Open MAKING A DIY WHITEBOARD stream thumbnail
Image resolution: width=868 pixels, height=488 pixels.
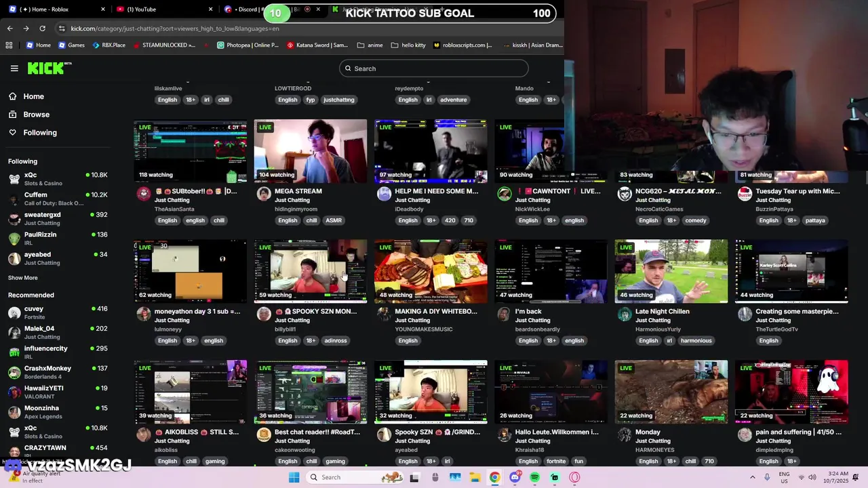tap(431, 271)
